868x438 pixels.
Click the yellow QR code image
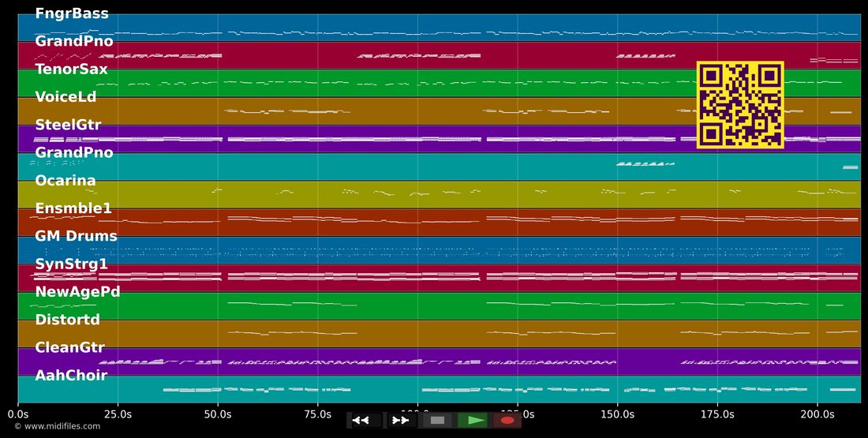[740, 105]
